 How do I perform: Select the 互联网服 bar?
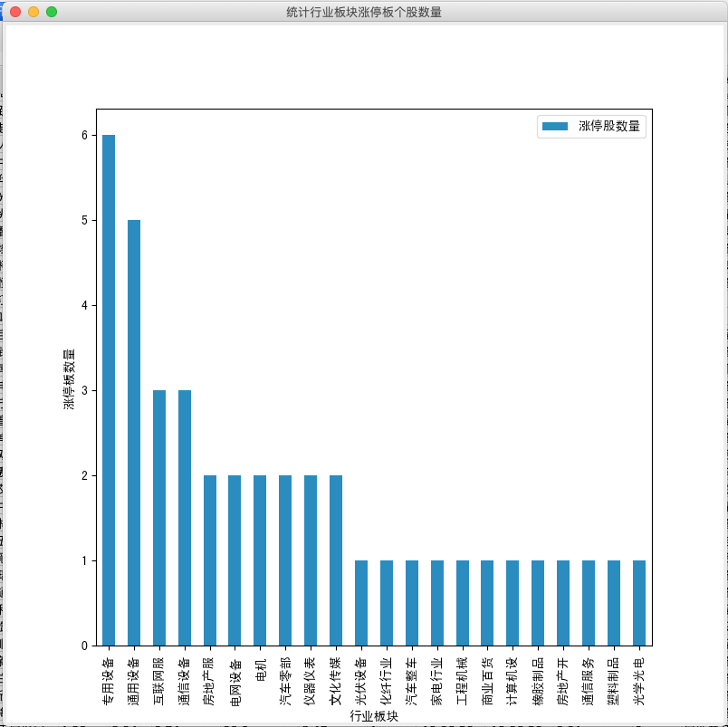point(159,518)
